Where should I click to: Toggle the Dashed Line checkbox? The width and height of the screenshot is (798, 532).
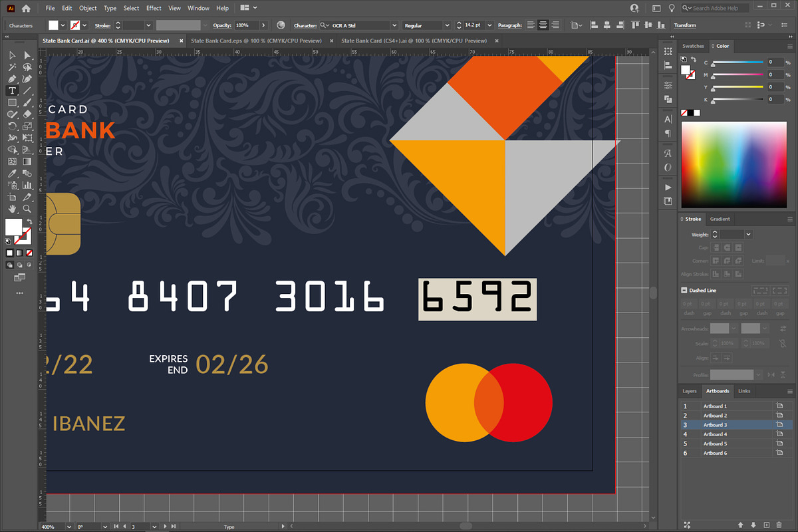point(684,291)
